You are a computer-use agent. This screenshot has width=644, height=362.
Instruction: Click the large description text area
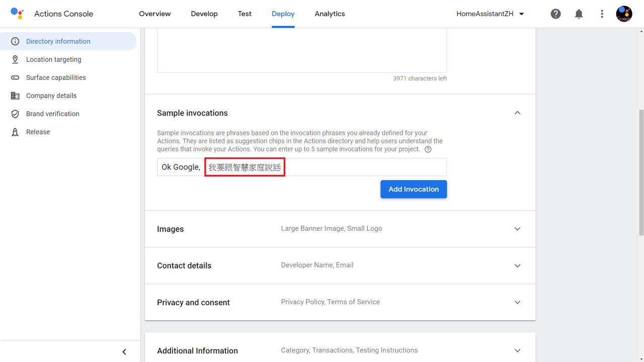click(302, 50)
